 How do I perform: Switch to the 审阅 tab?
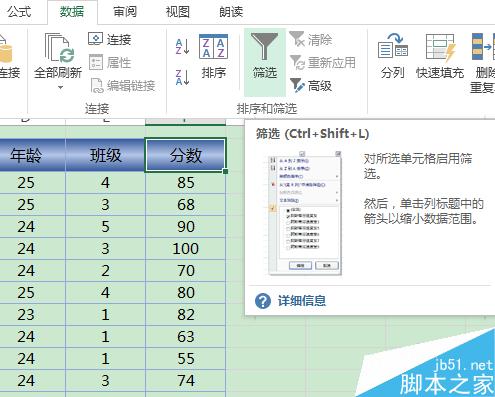(125, 12)
